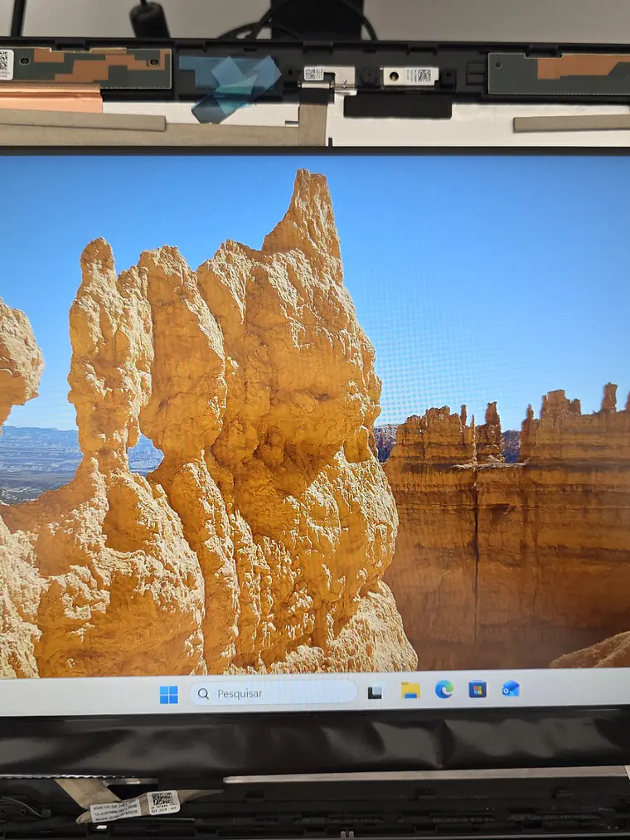The width and height of the screenshot is (630, 840).
Task: Open the Windows Start menu
Action: (x=169, y=695)
